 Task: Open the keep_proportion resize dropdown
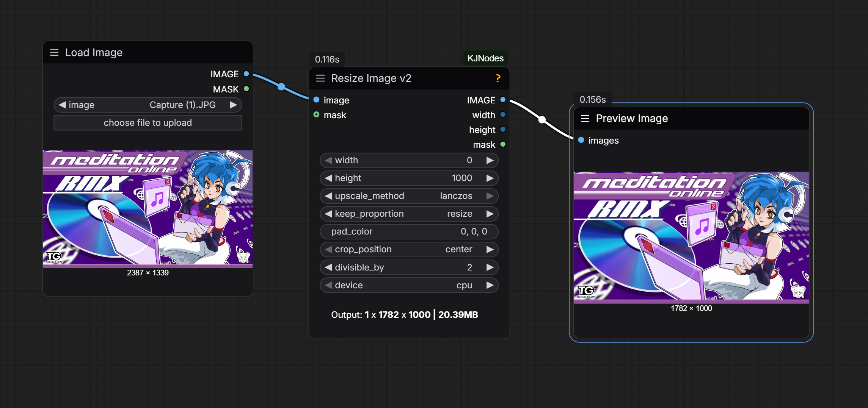(409, 214)
